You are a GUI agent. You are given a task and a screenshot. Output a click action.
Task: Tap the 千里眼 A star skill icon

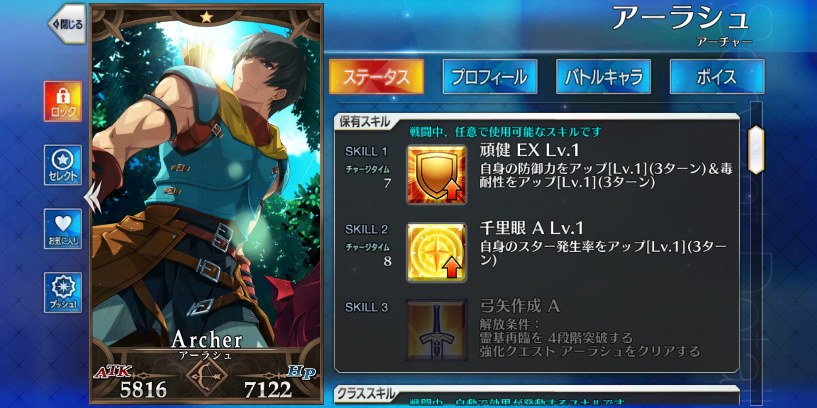(x=436, y=252)
